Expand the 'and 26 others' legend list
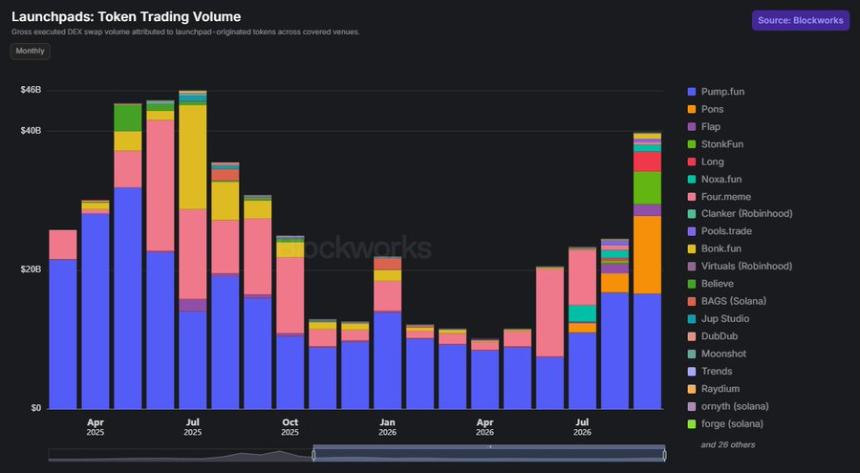 coord(728,444)
